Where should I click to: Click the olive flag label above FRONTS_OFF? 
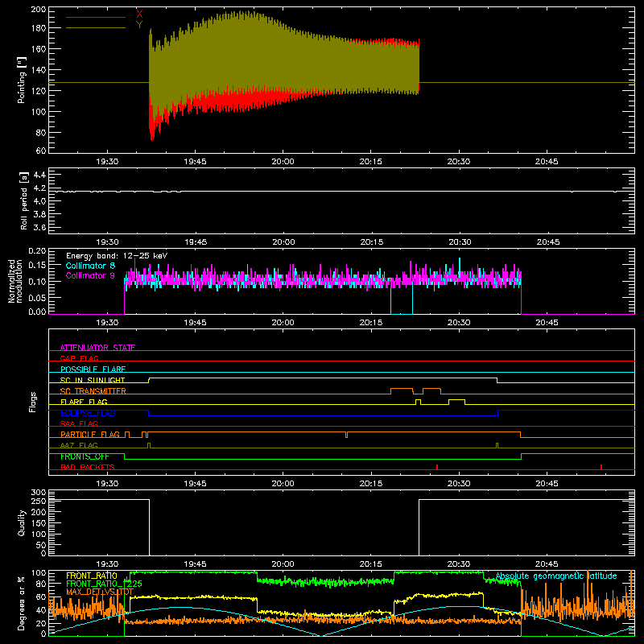pos(79,445)
